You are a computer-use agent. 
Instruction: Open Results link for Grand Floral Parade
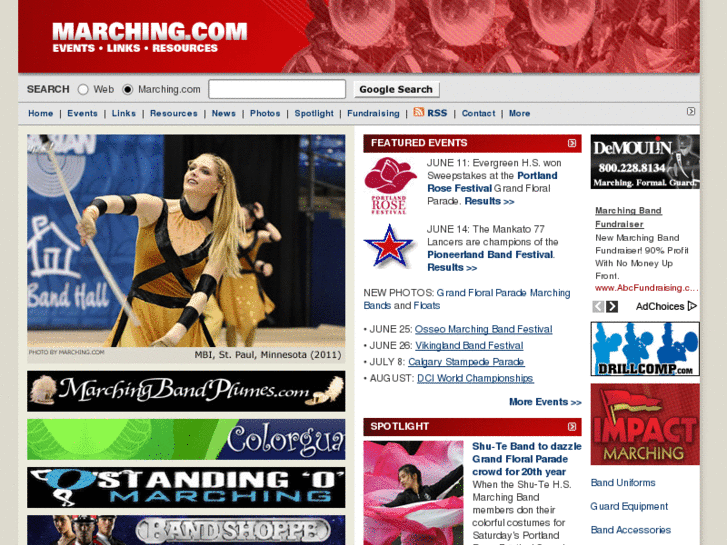pos(489,201)
